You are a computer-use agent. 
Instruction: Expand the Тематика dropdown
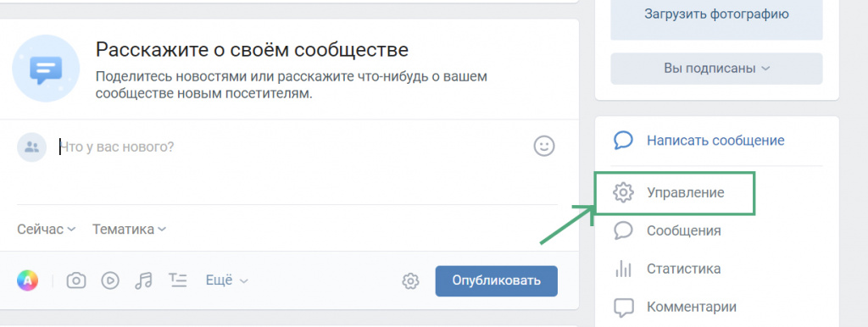[129, 229]
